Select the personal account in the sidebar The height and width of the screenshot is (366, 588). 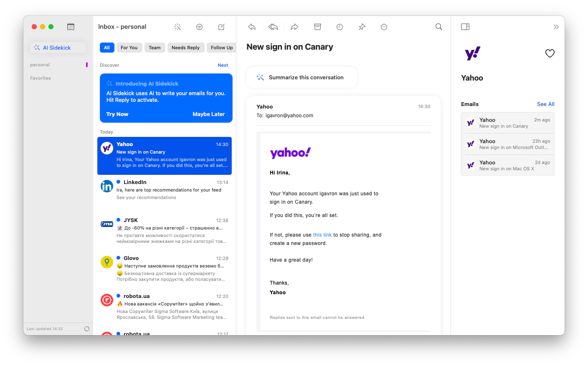click(x=40, y=65)
